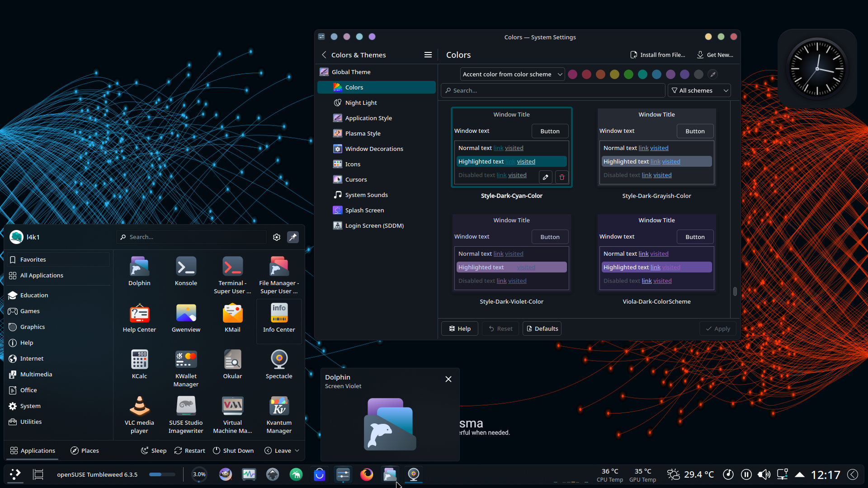This screenshot has width=868, height=488.
Task: Toggle the launcher pin button
Action: click(293, 237)
